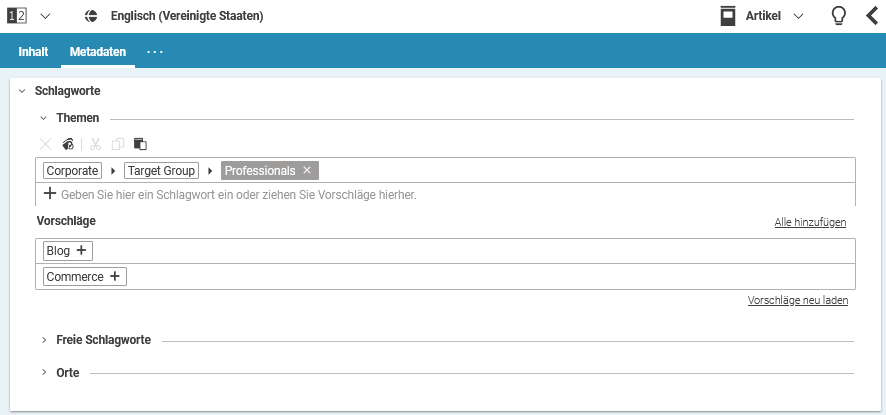886x415 pixels.
Task: Add the Commerce suggestion via plus icon
Action: tap(115, 277)
